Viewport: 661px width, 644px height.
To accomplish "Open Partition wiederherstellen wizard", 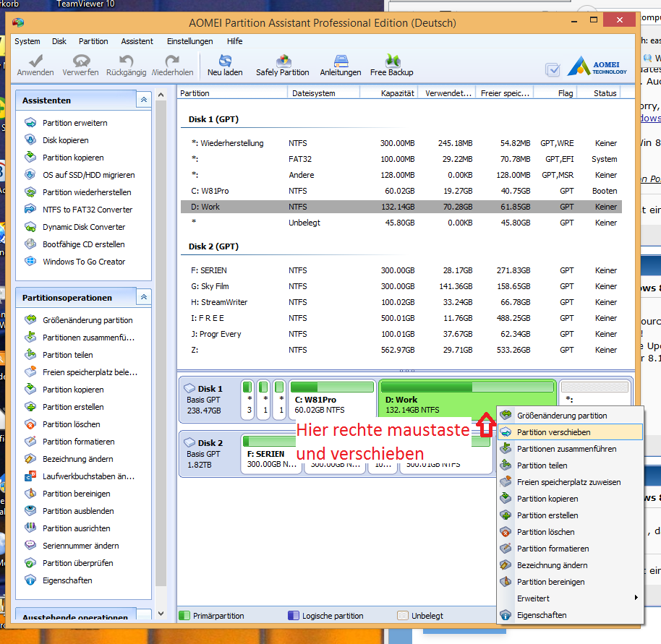I will (x=87, y=192).
